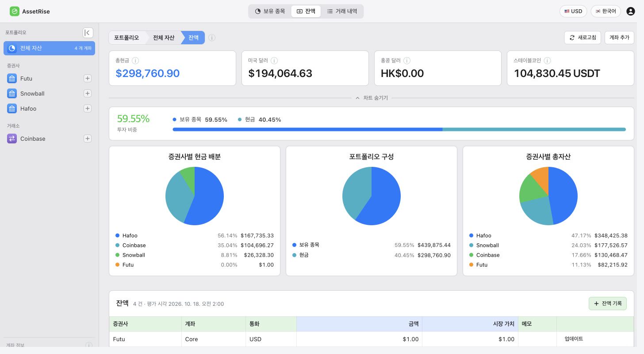Click the 전체 자산 breadcrumb

164,38
